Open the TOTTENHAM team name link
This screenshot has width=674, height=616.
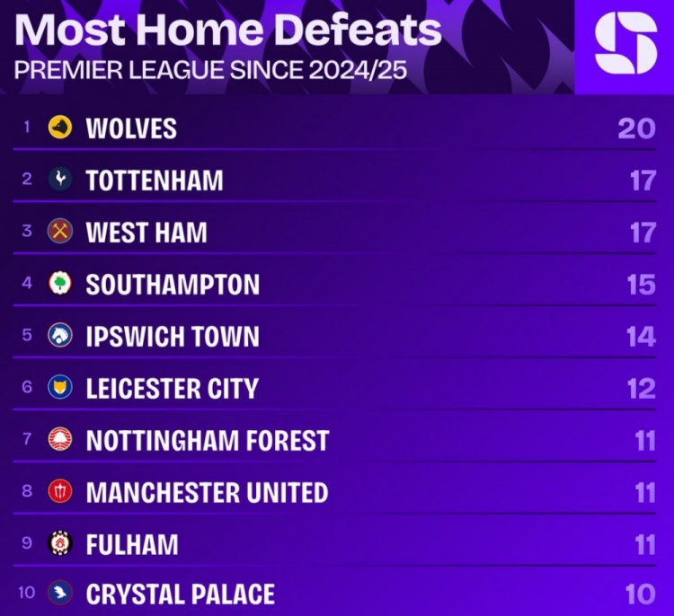pos(155,180)
